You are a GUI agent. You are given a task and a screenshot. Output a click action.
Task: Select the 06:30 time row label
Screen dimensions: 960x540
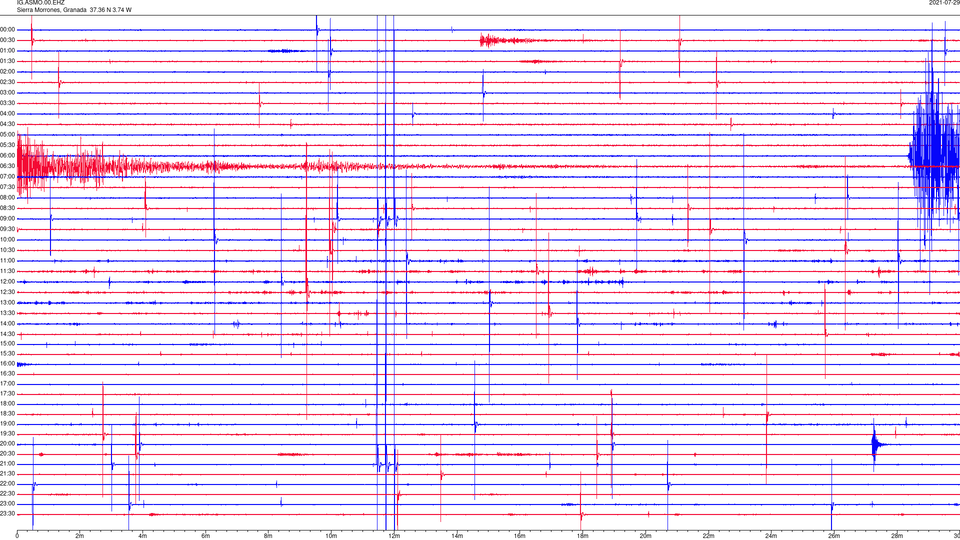(x=7, y=166)
